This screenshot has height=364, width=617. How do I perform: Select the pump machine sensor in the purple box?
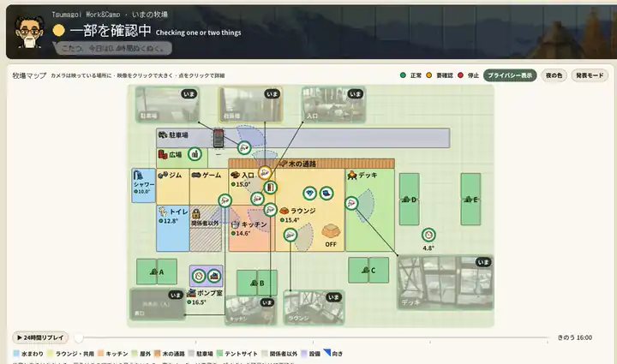(x=214, y=276)
